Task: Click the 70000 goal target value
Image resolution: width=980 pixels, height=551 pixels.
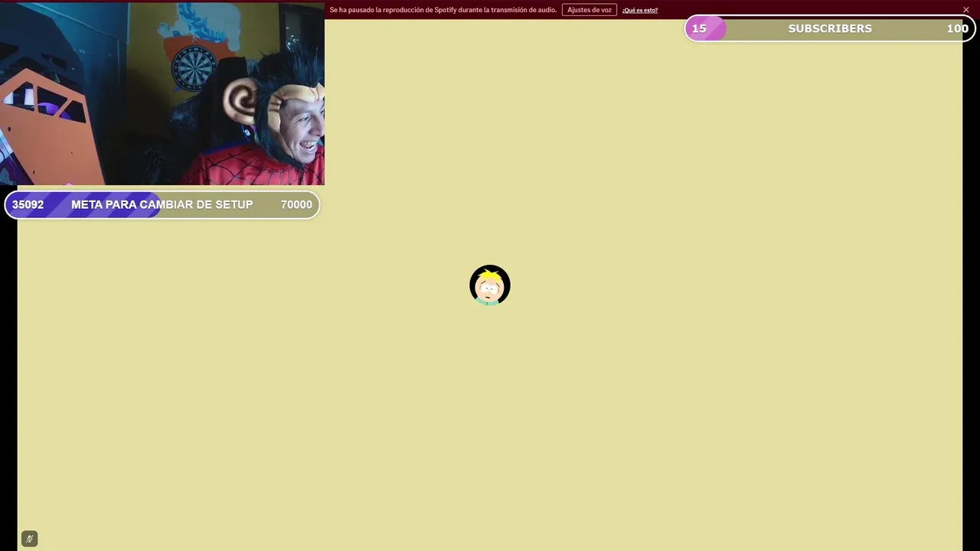Action: click(x=296, y=204)
